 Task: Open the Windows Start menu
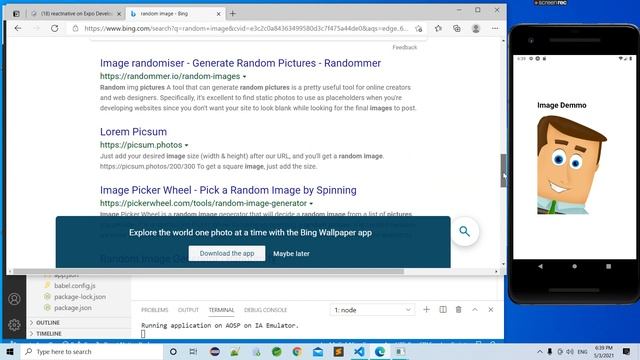click(x=10, y=351)
